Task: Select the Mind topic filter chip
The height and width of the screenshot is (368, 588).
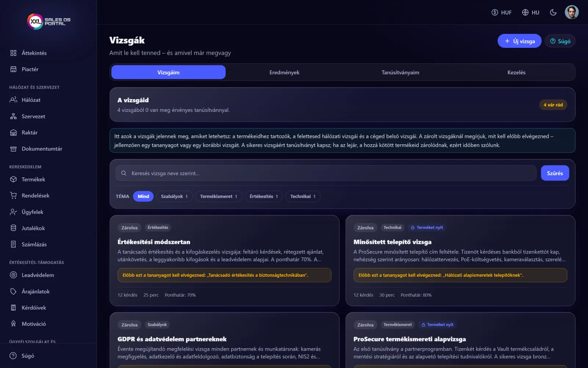Action: [x=143, y=196]
